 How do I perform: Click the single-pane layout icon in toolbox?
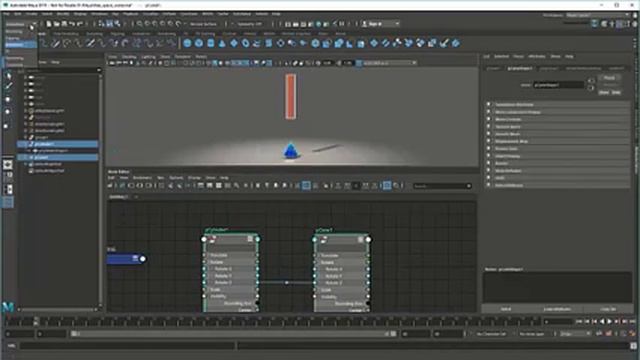click(x=8, y=165)
